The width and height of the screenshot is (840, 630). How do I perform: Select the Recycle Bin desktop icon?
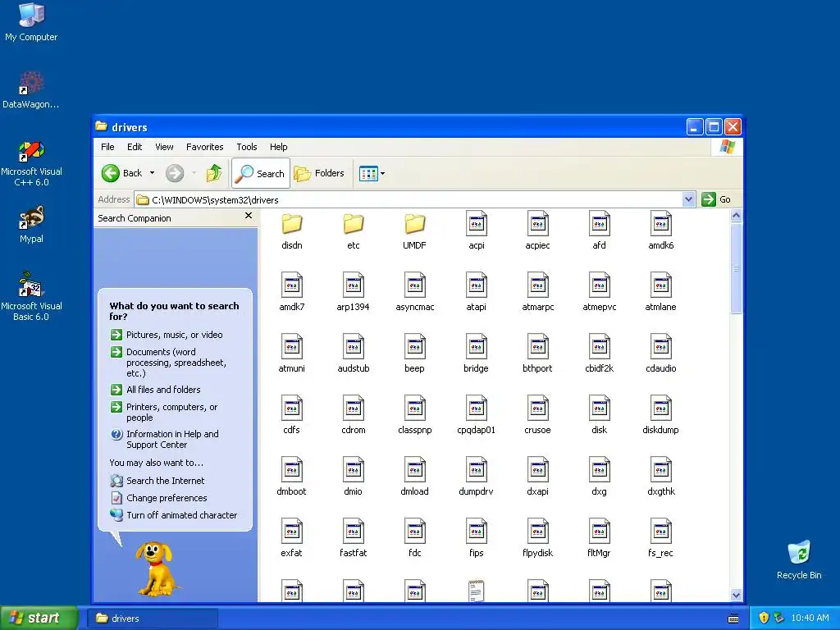click(x=799, y=560)
